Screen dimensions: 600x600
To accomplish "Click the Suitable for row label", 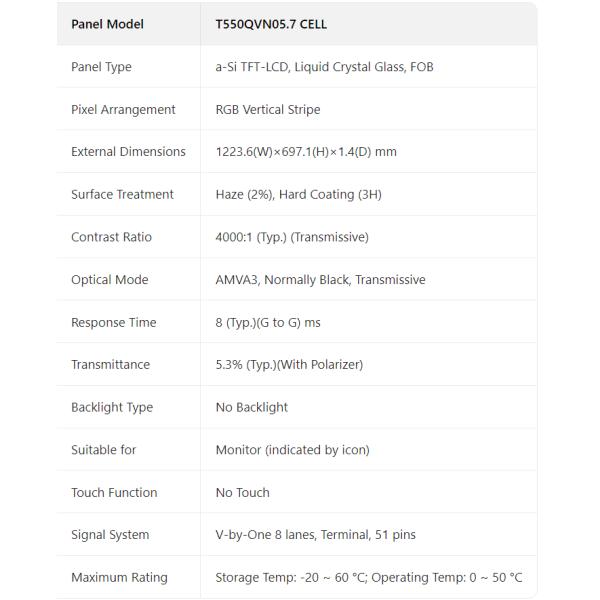I will click(103, 450).
